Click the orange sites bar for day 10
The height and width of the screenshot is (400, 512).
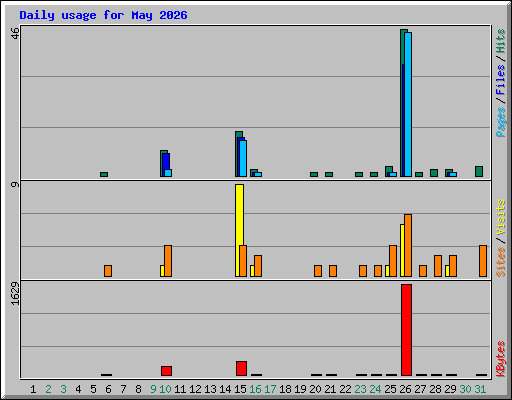coord(168,261)
